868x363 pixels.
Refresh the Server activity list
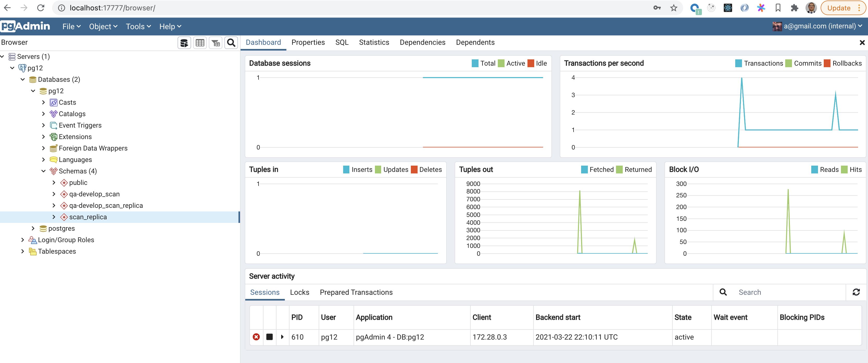click(x=856, y=292)
